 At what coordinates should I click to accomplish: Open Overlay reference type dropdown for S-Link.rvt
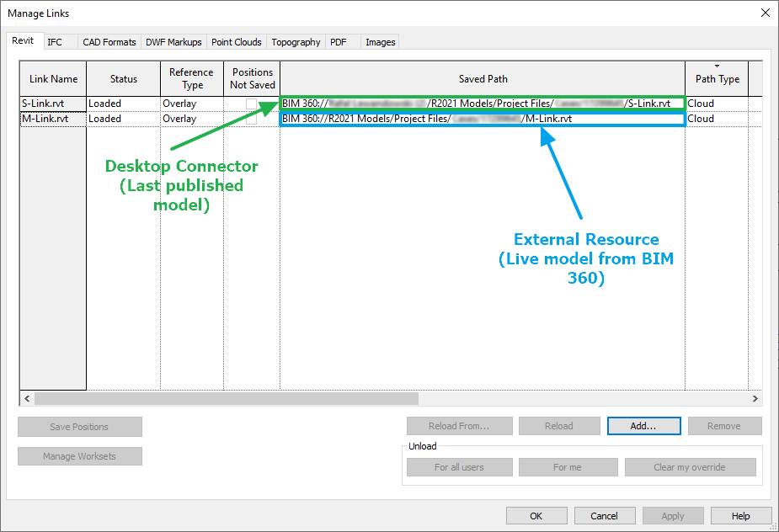[191, 103]
